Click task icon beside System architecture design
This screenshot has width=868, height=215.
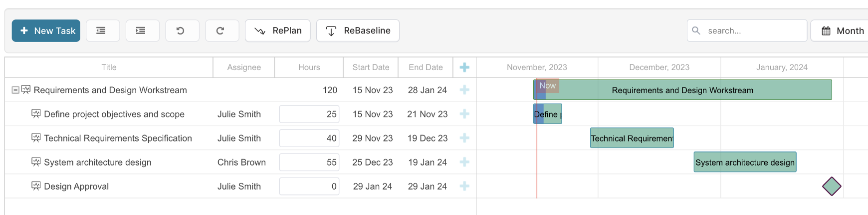[x=36, y=162]
